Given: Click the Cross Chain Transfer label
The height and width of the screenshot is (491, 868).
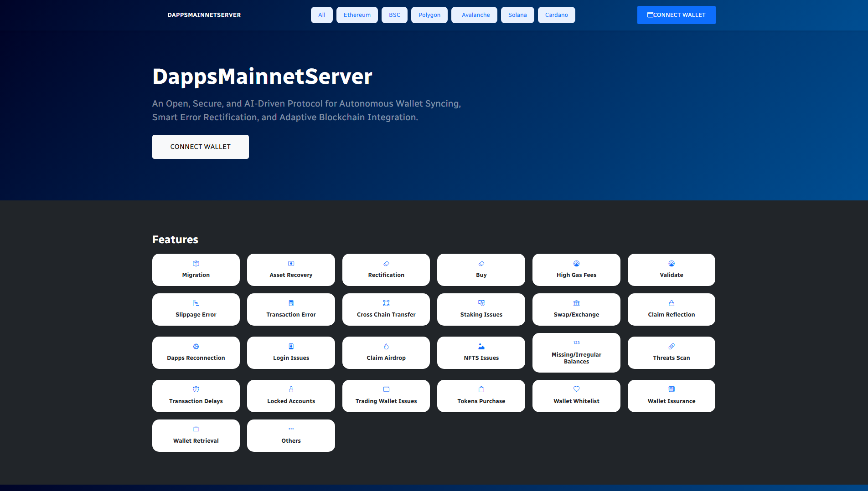Looking at the screenshot, I should (386, 315).
